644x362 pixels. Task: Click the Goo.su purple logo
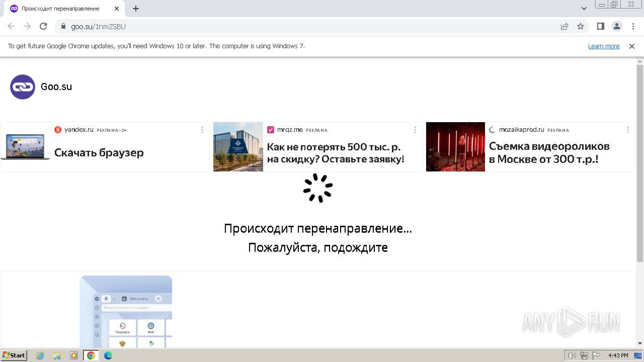click(x=23, y=87)
